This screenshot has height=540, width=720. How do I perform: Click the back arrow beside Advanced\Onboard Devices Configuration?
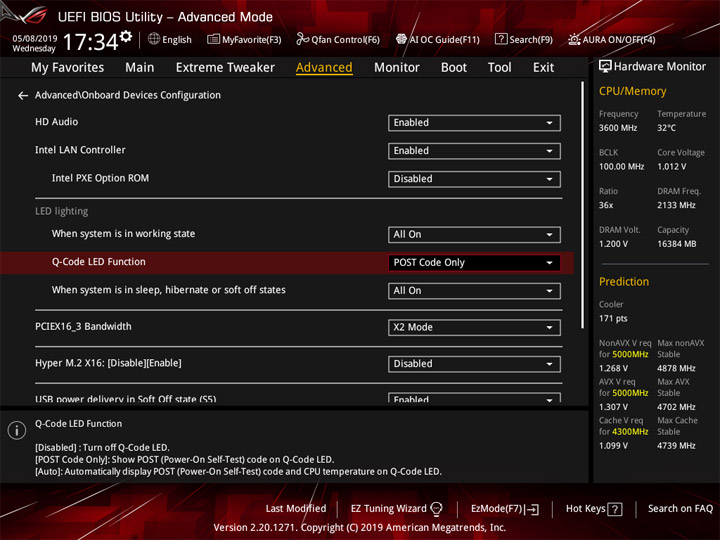[22, 95]
